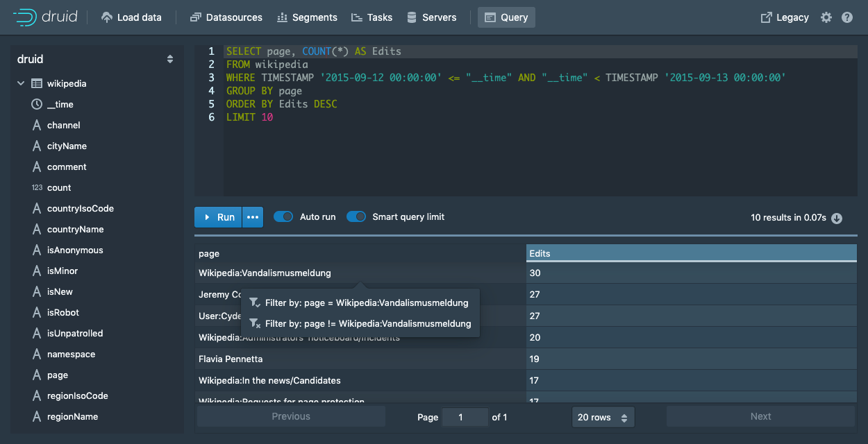Click string icon beside countryName
The height and width of the screenshot is (444, 868).
click(x=37, y=230)
